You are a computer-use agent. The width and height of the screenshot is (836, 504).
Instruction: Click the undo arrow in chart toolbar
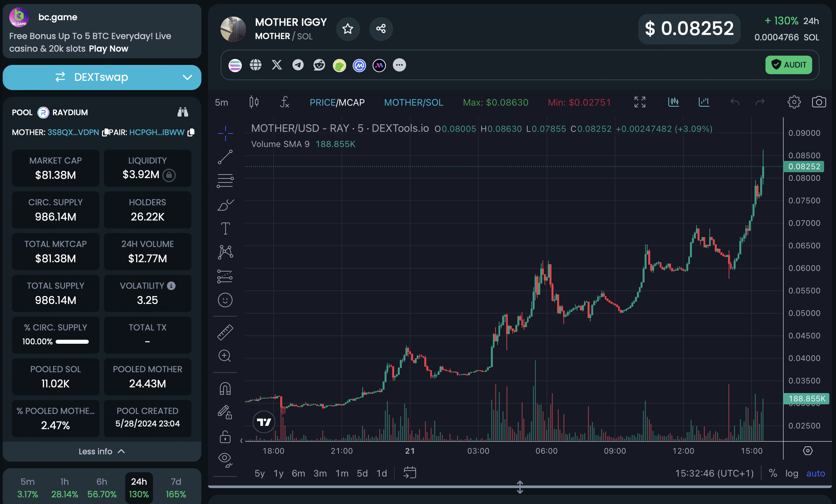[735, 102]
